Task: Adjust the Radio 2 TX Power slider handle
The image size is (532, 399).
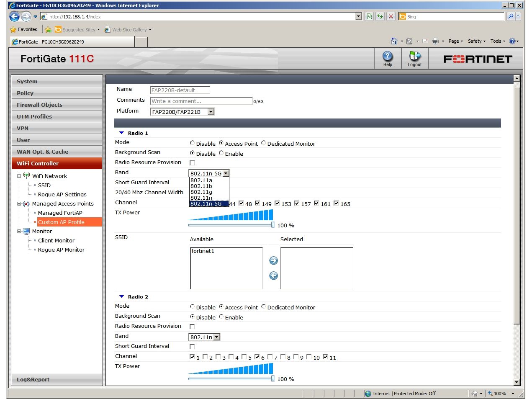Action: (273, 378)
